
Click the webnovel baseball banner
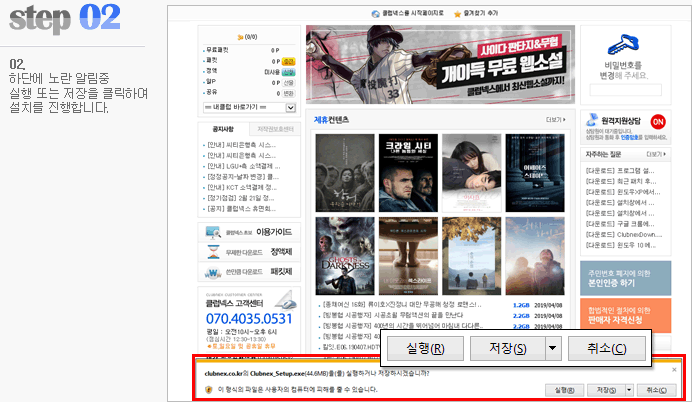(440, 64)
